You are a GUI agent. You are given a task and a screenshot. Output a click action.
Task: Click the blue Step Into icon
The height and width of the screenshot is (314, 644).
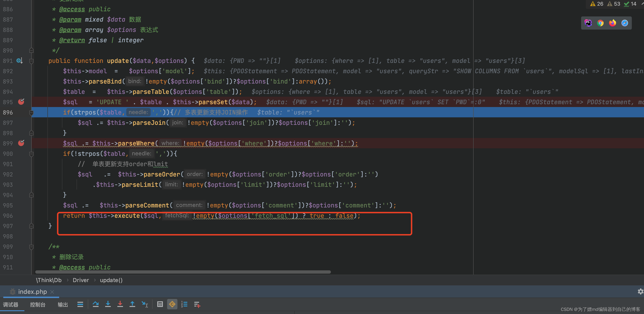pos(108,304)
